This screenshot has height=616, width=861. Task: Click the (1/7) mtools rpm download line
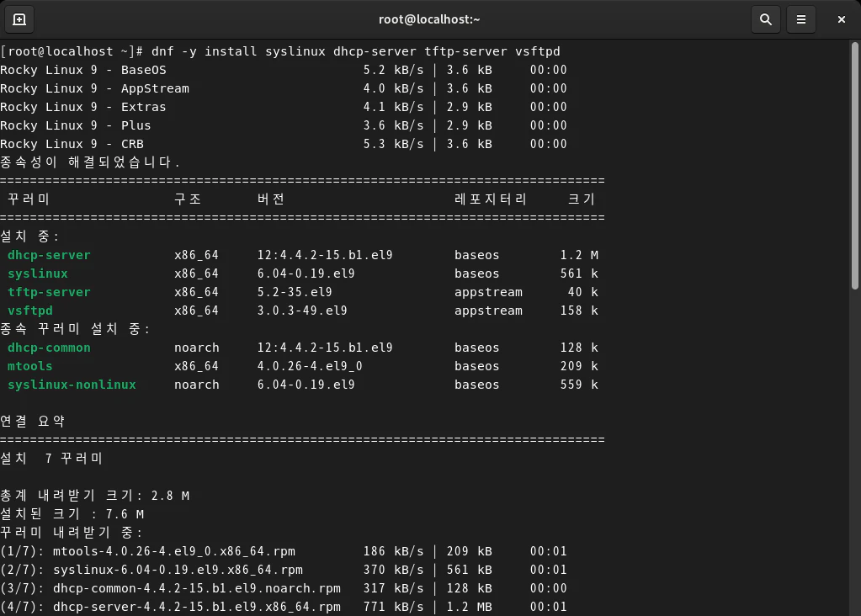(284, 551)
